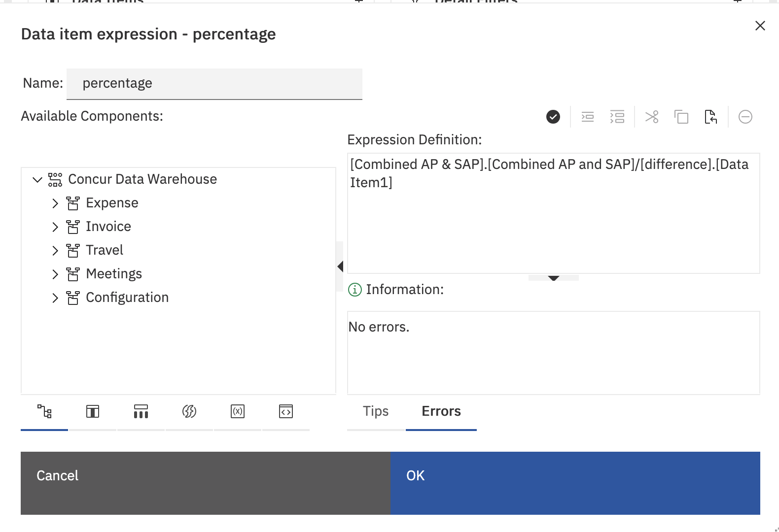The image size is (779, 532).
Task: Click the Cut scissors icon
Action: pyautogui.click(x=652, y=117)
